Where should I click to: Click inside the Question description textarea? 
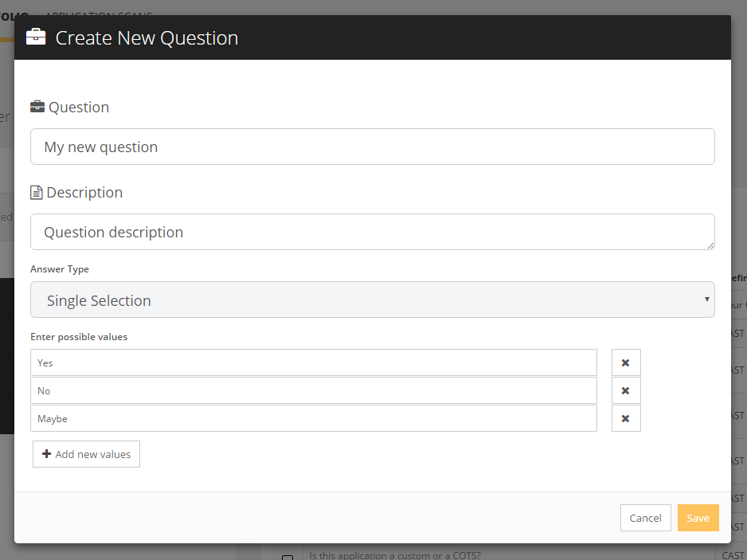pos(372,232)
